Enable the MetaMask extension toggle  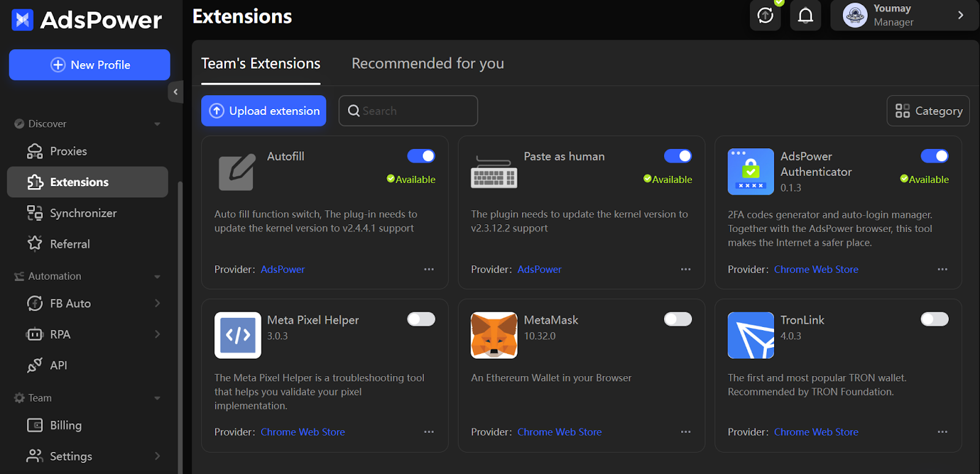click(x=678, y=319)
